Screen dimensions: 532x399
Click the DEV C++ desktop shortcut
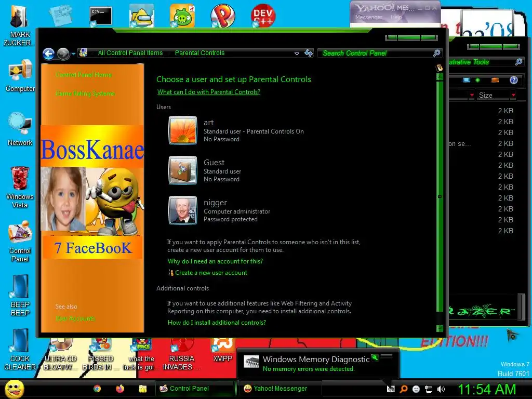click(263, 16)
